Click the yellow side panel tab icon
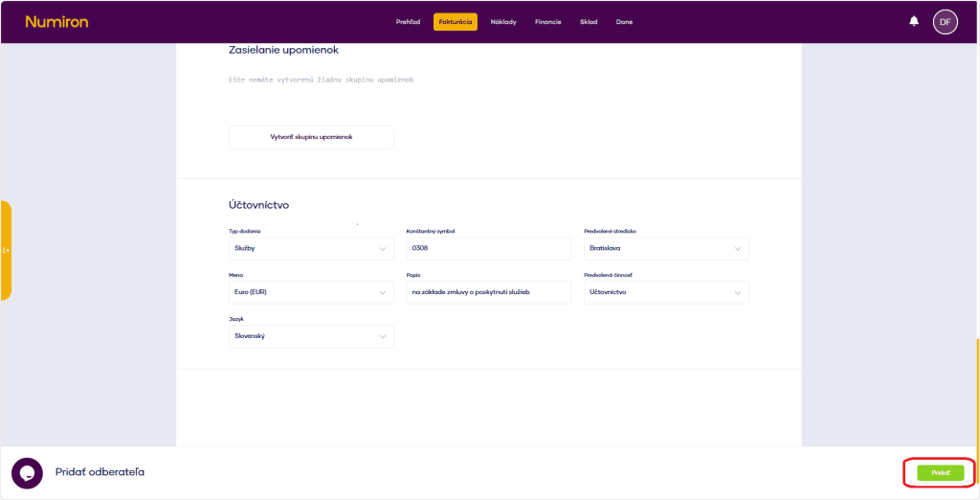 click(6, 250)
